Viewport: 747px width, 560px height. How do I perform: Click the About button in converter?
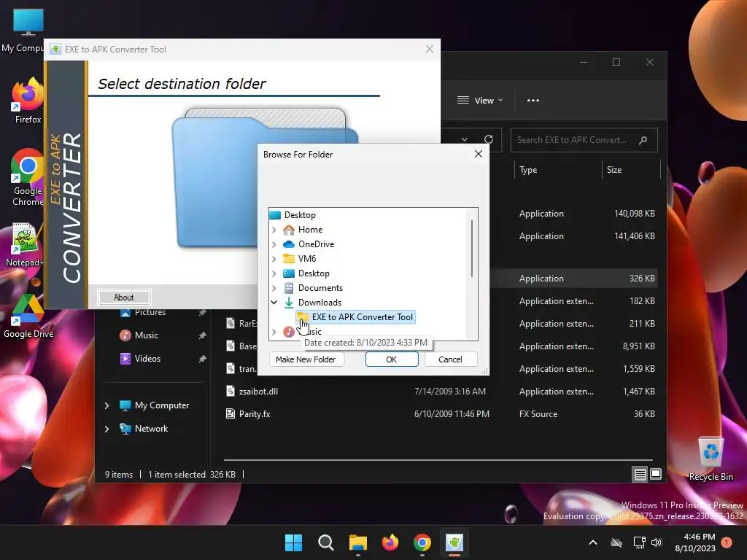tap(124, 297)
